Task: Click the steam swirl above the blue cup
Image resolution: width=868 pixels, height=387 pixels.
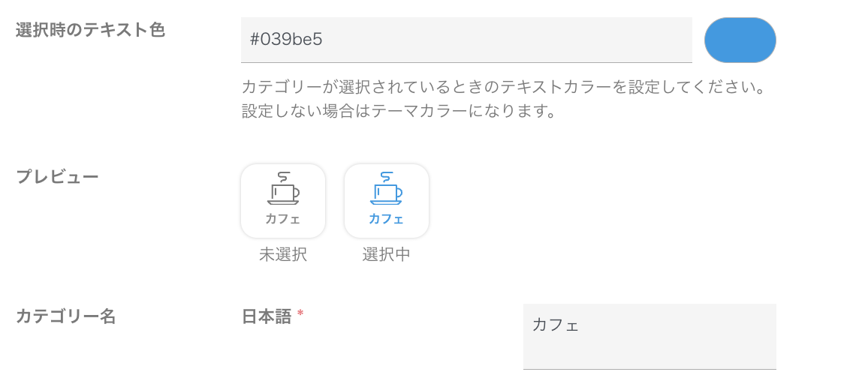Action: [386, 177]
